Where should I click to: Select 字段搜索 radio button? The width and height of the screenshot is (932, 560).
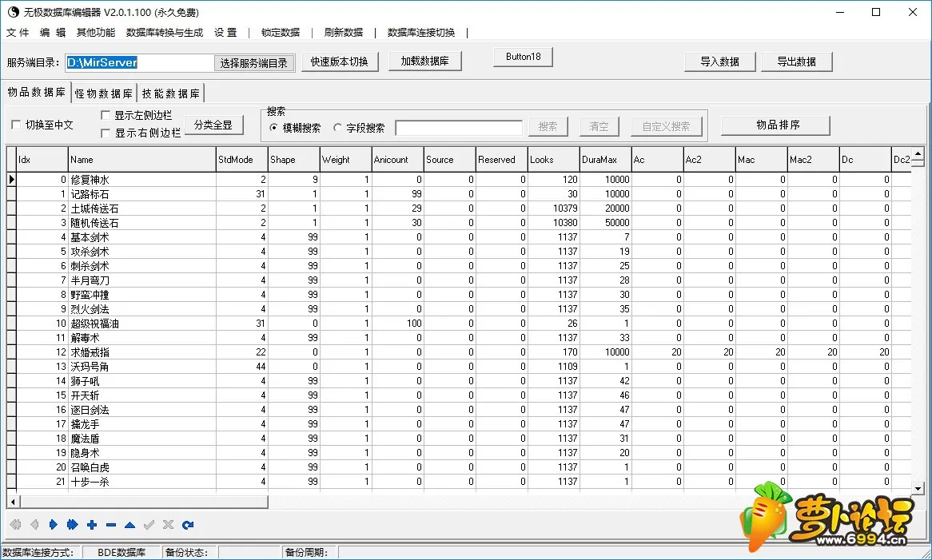pyautogui.click(x=338, y=128)
